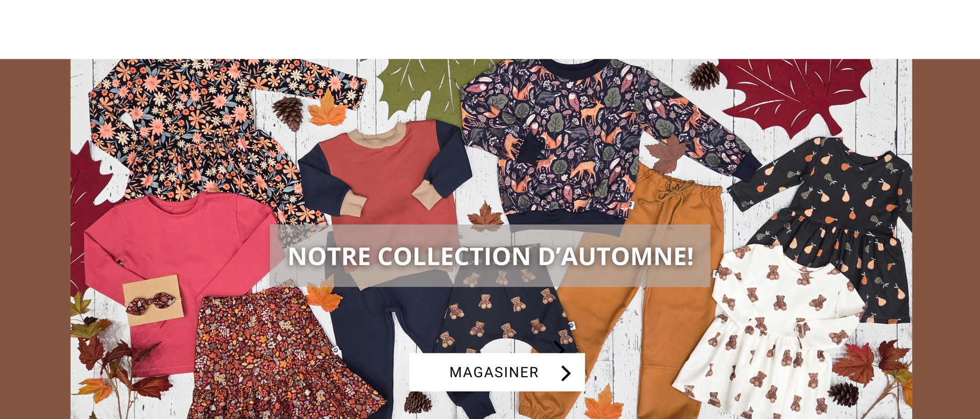980x419 pixels.
Task: Click the pine cone beside the burgundy leaf
Action: [704, 75]
